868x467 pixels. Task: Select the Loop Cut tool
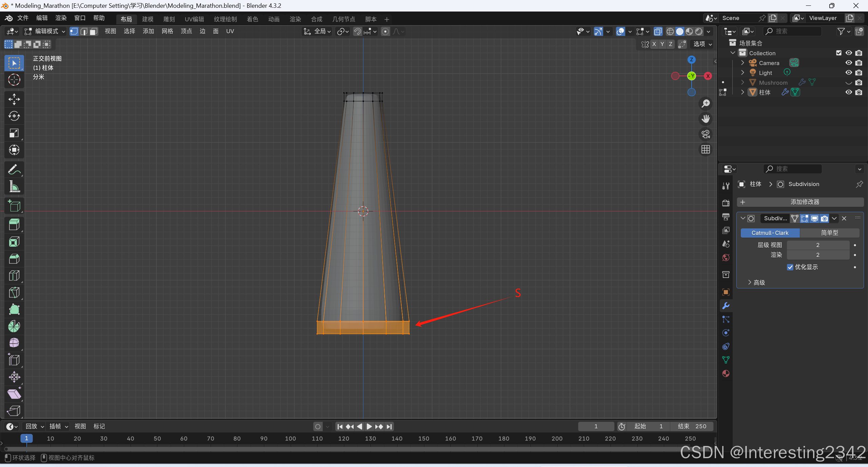[14, 276]
